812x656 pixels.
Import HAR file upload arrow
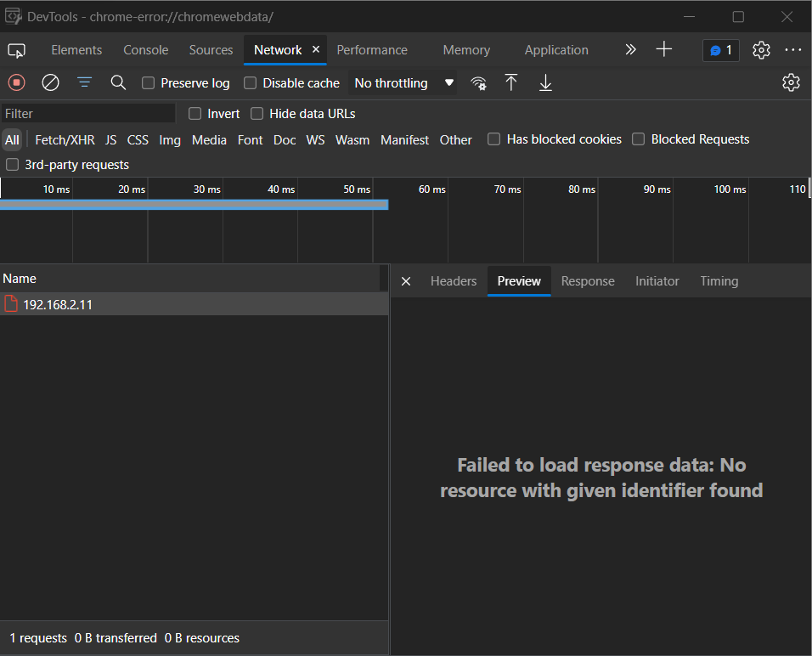tap(511, 82)
